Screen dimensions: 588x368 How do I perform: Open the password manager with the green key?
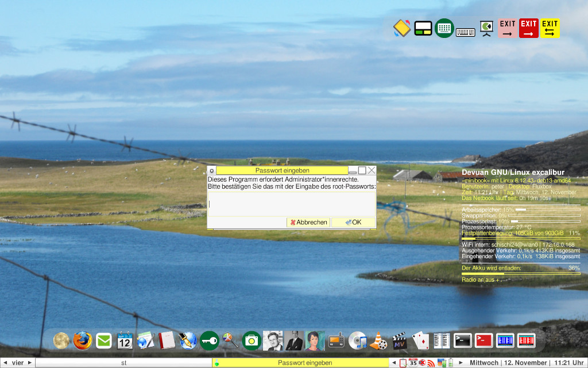[x=210, y=340]
